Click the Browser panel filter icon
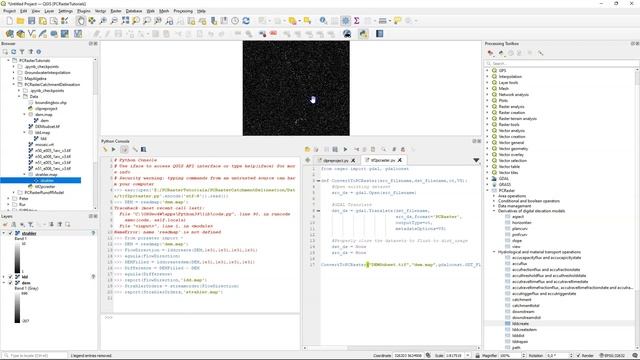The image size is (640, 360). pyautogui.click(x=22, y=52)
